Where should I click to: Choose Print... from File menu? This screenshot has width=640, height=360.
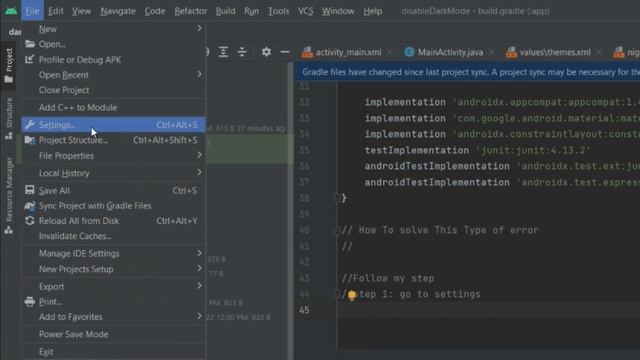pyautogui.click(x=113, y=302)
